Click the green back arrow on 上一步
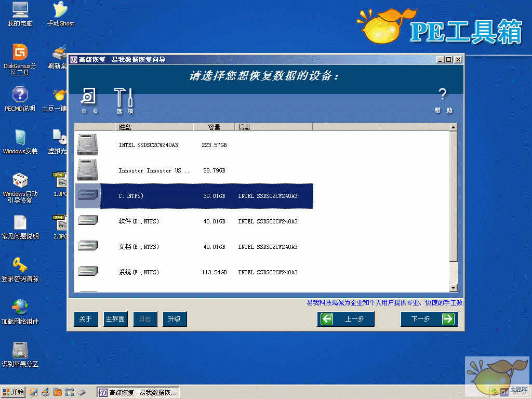Image resolution: width=532 pixels, height=399 pixels. [327, 319]
